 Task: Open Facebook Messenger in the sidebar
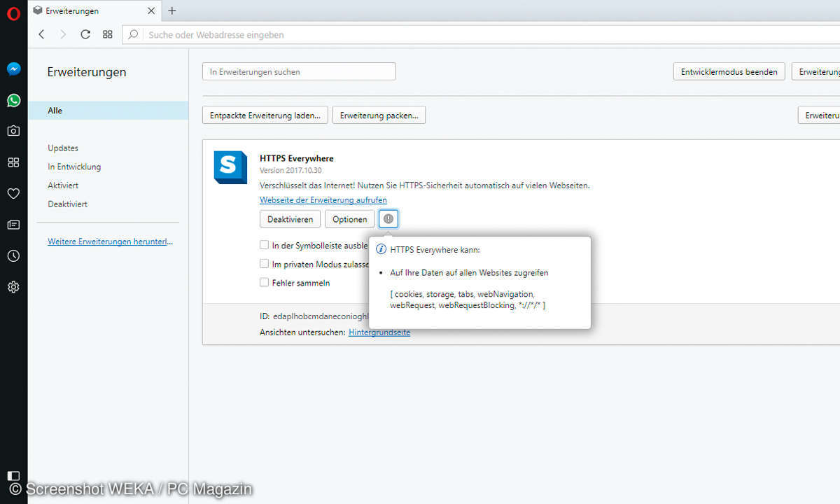point(13,69)
